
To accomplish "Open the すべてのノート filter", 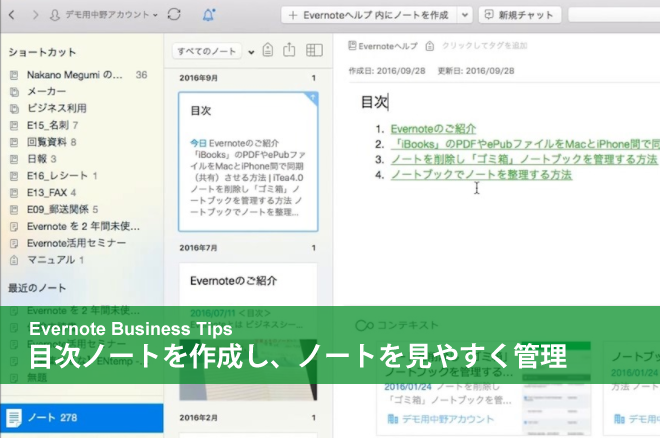I will 206,51.
